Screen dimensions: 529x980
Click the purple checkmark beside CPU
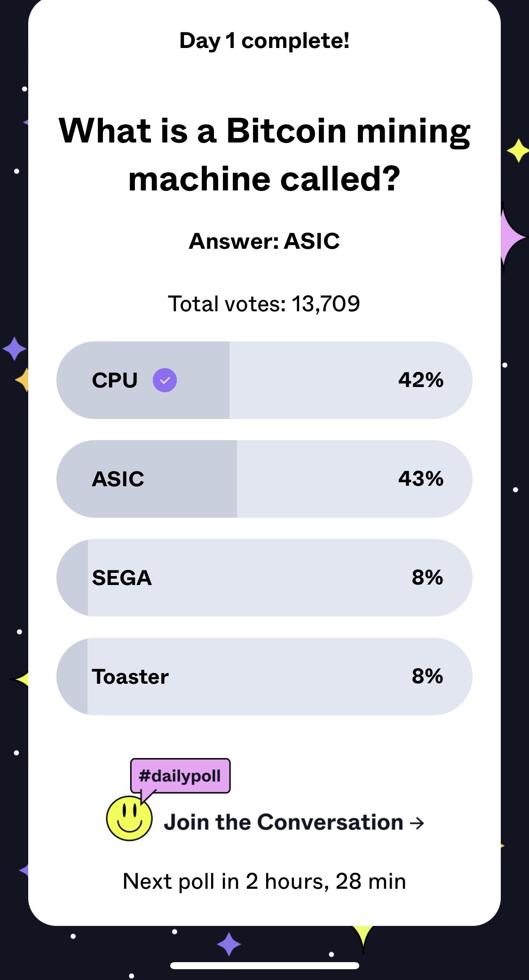click(x=165, y=380)
